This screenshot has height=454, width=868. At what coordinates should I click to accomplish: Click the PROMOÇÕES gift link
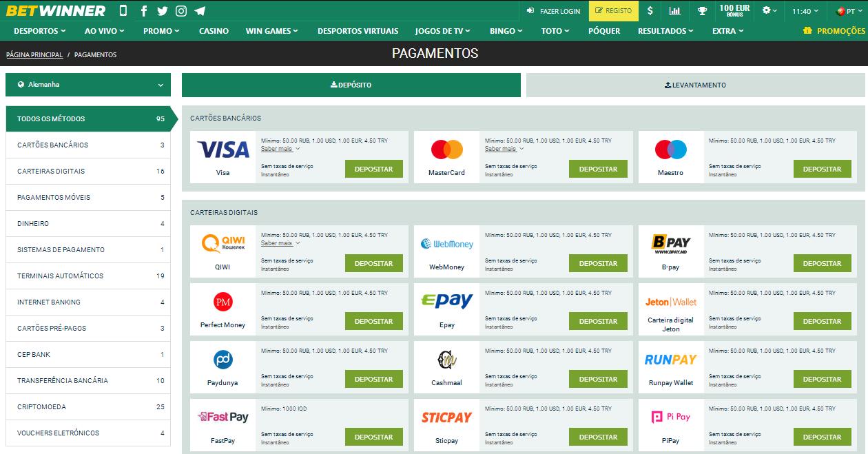[x=834, y=31]
